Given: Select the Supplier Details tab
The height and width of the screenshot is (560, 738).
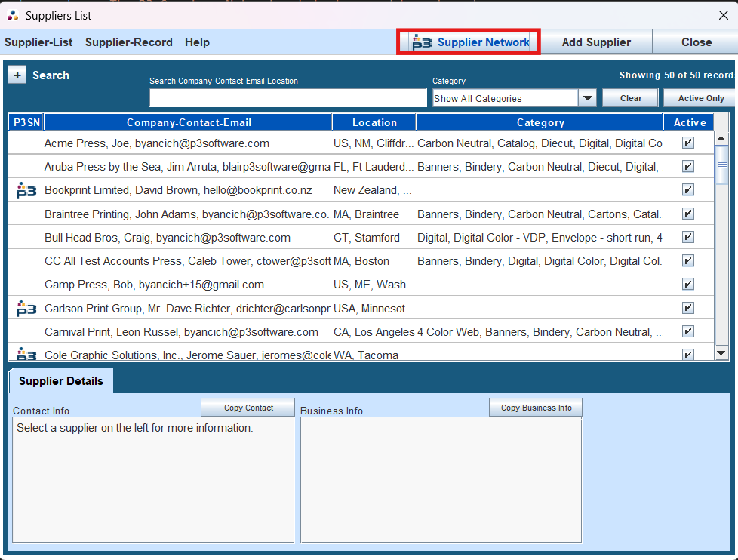Looking at the screenshot, I should coord(61,381).
